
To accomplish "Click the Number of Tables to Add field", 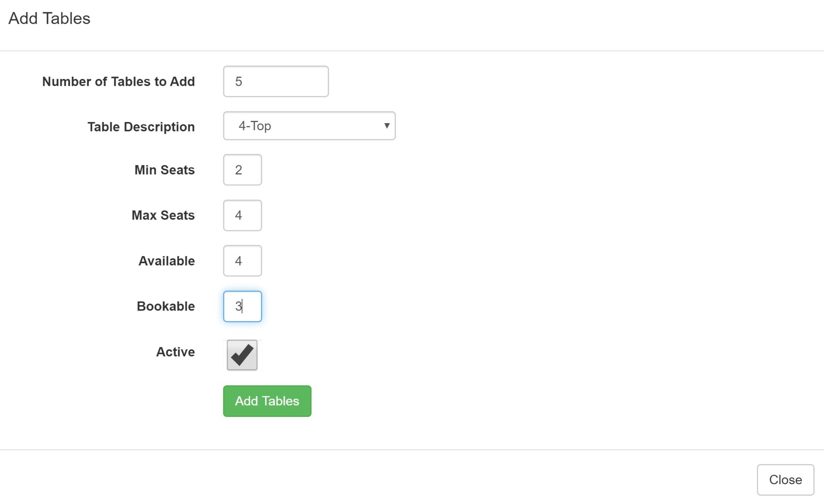I will coord(276,82).
